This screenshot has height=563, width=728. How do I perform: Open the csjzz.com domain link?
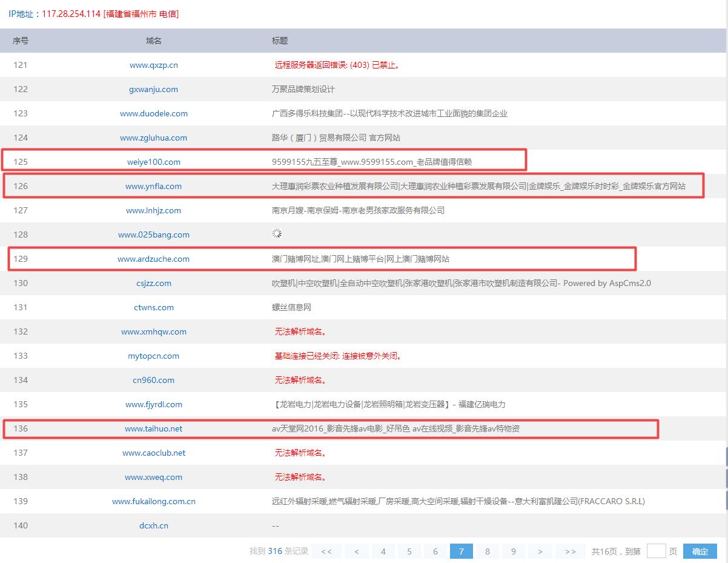(x=153, y=283)
